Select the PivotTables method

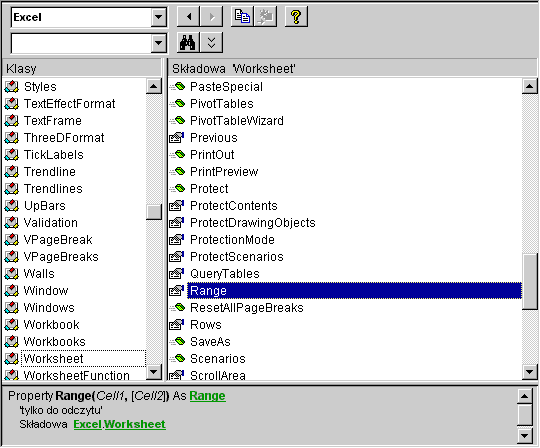[x=221, y=104]
